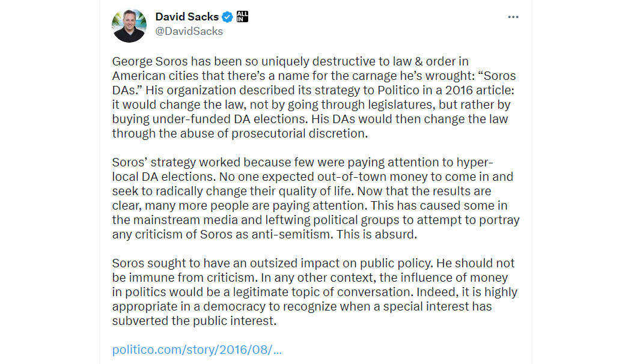
Task: Click the first paragraph starting 'George Soros has'
Action: [314, 97]
